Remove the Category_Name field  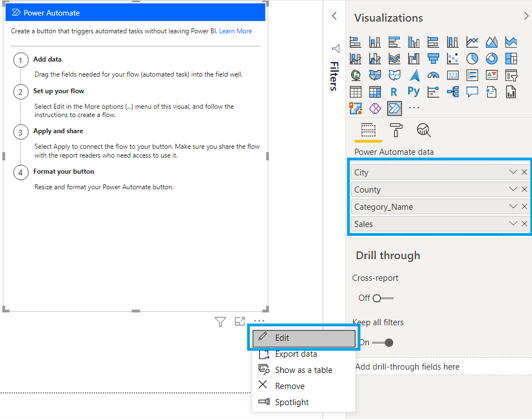pos(524,206)
